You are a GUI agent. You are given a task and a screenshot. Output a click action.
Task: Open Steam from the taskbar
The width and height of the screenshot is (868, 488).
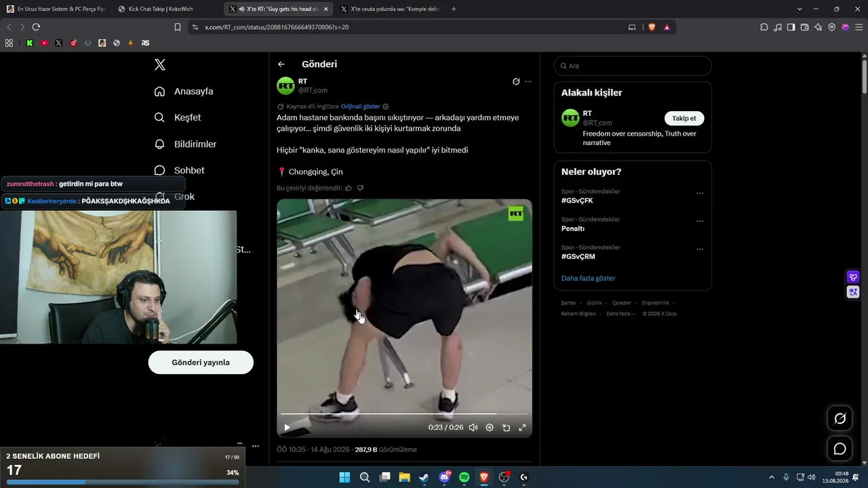[425, 477]
